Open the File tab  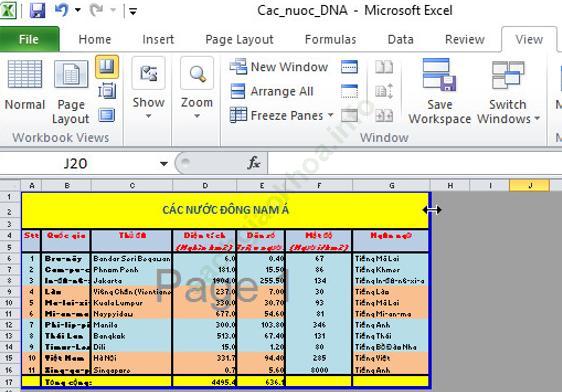(x=29, y=39)
